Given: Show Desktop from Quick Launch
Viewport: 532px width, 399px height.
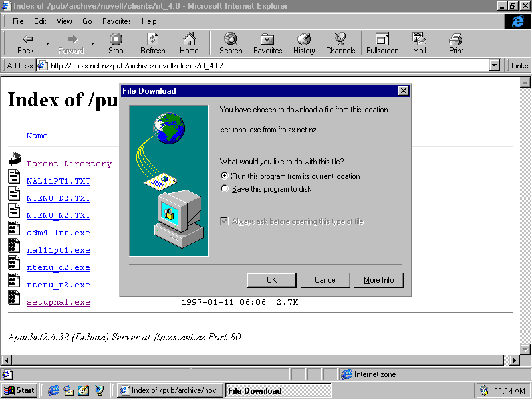Looking at the screenshot, I should point(84,390).
